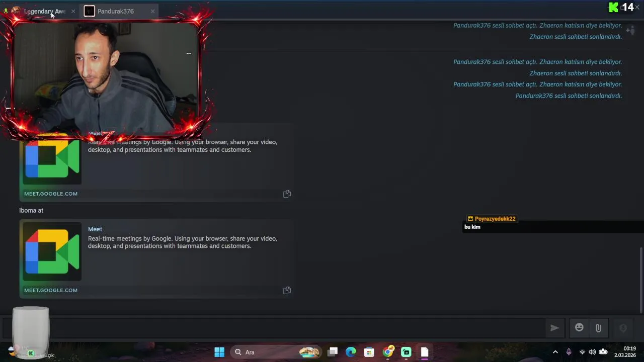Click the chat history scrollbar
Viewport: 644px width, 362px height.
coord(640,279)
